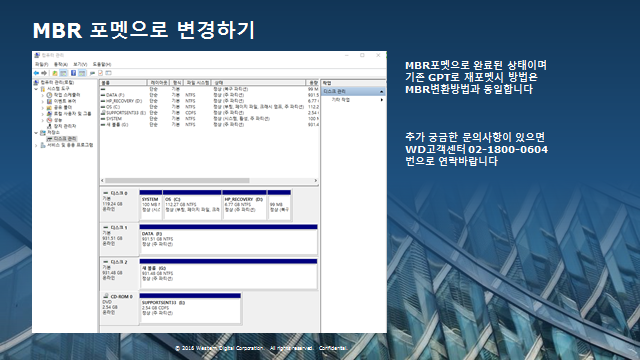This screenshot has height=360, width=640.
Task: Collapse the System Tools tree node
Action: click(36, 89)
